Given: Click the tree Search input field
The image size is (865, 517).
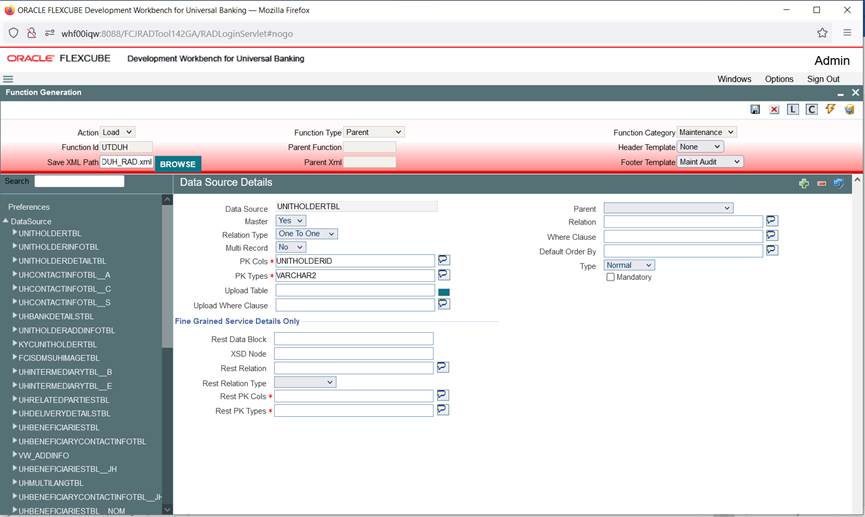Looking at the screenshot, I should pyautogui.click(x=79, y=181).
